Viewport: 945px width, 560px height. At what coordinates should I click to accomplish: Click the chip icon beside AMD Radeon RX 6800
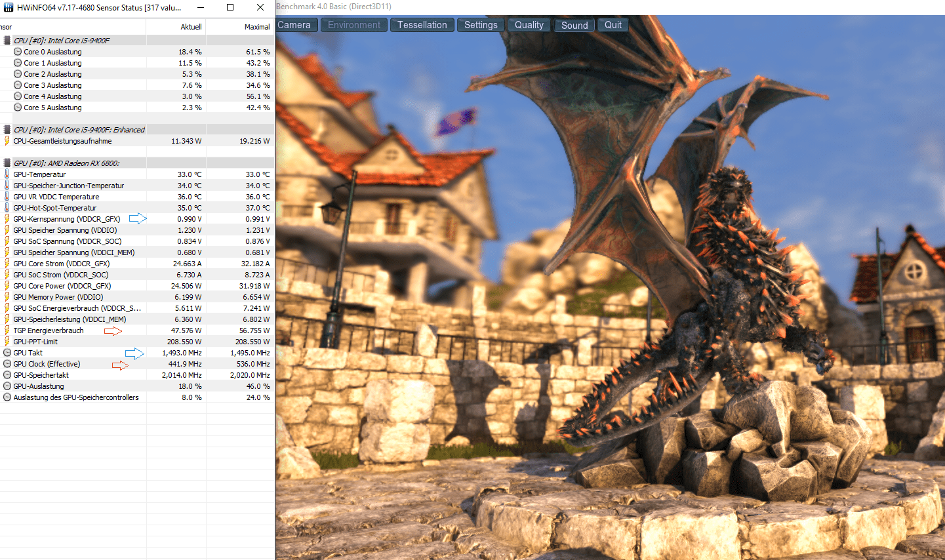click(7, 163)
